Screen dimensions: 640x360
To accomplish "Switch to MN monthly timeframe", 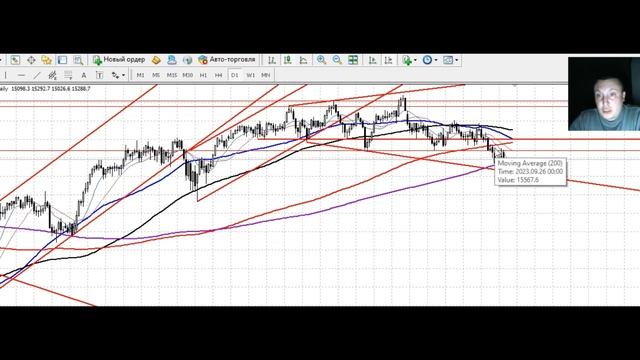I will click(x=266, y=75).
